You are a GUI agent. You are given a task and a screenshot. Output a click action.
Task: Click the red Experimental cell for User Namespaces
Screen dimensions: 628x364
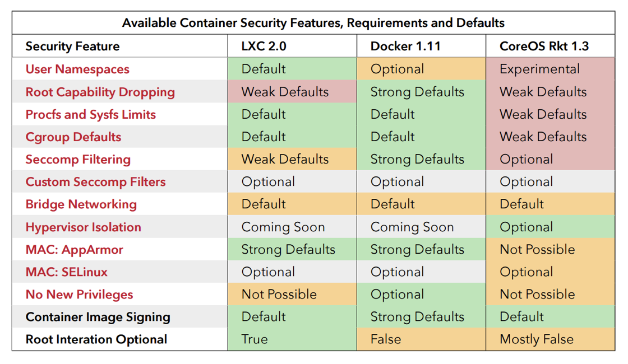coord(550,69)
